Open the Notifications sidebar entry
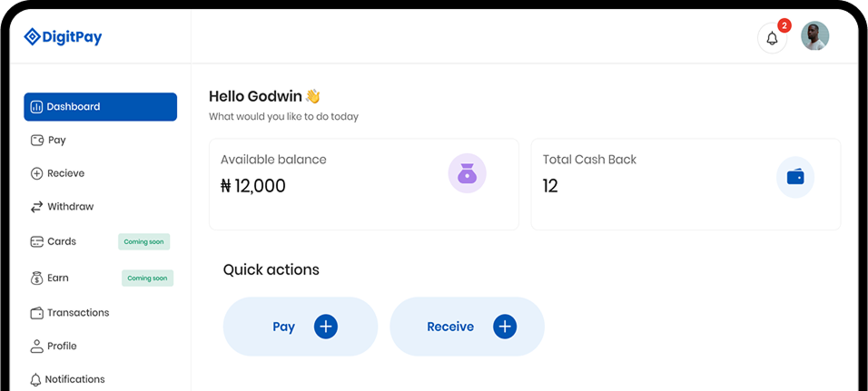 tap(67, 379)
